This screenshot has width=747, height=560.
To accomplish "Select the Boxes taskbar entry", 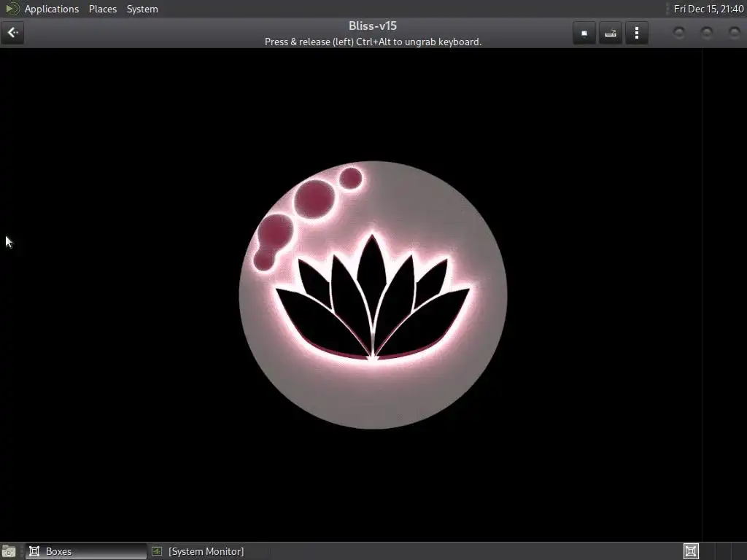I will [86, 551].
